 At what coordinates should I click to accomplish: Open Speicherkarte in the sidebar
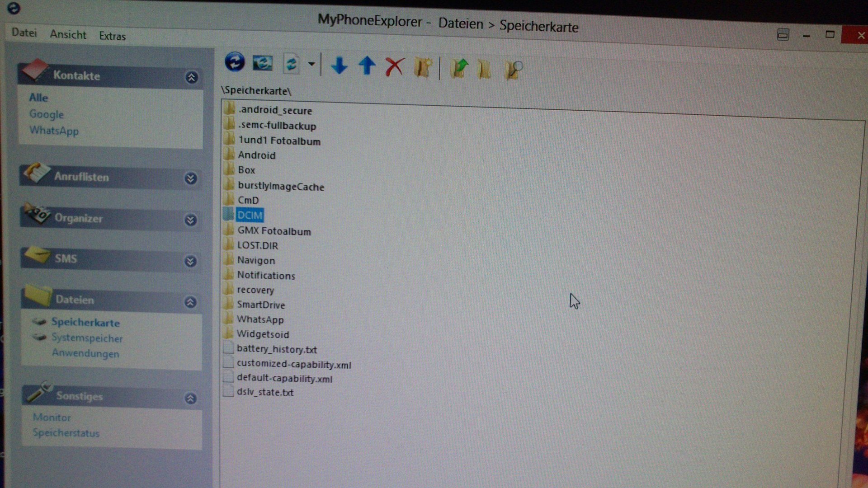(x=85, y=323)
